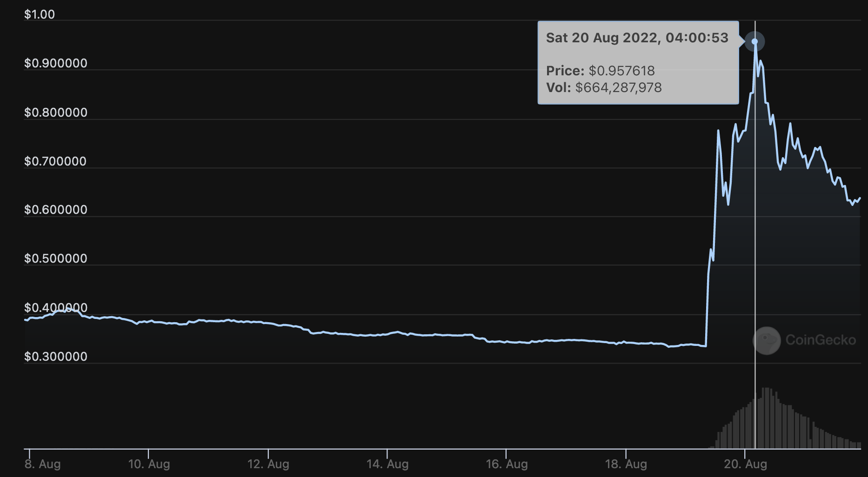This screenshot has width=868, height=477.
Task: Click the Price $0.957618 tooltip line
Action: click(x=600, y=71)
